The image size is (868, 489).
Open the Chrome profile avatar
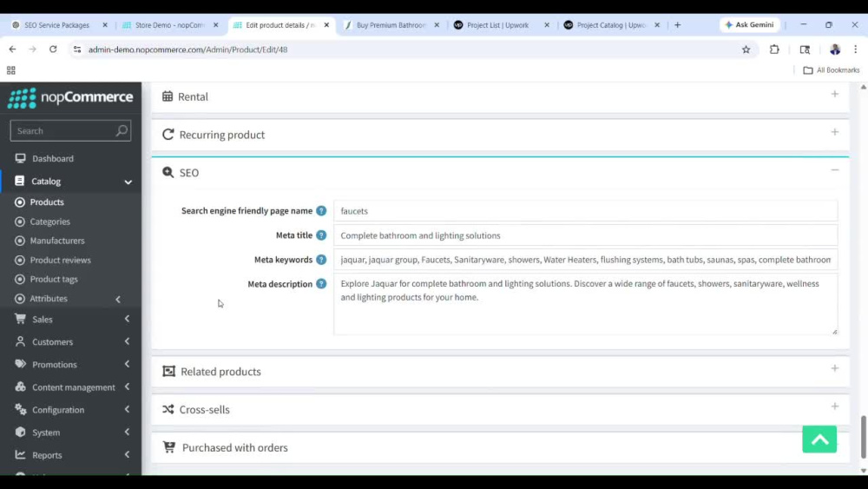coord(835,50)
